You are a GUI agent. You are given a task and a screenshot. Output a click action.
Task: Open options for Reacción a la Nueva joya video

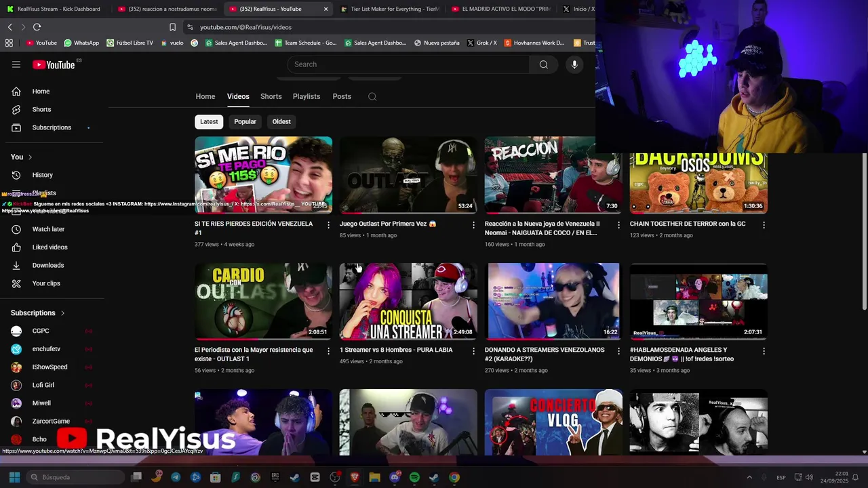click(x=618, y=225)
